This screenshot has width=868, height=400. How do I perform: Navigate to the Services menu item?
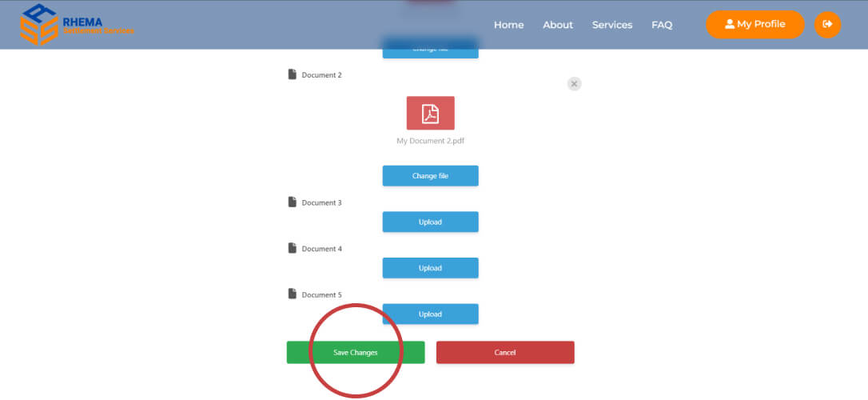[x=612, y=25]
